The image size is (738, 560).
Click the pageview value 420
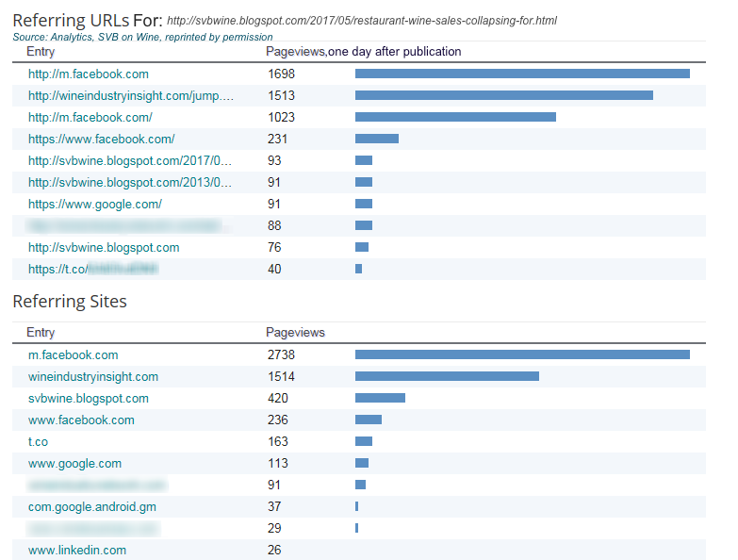[x=278, y=398]
